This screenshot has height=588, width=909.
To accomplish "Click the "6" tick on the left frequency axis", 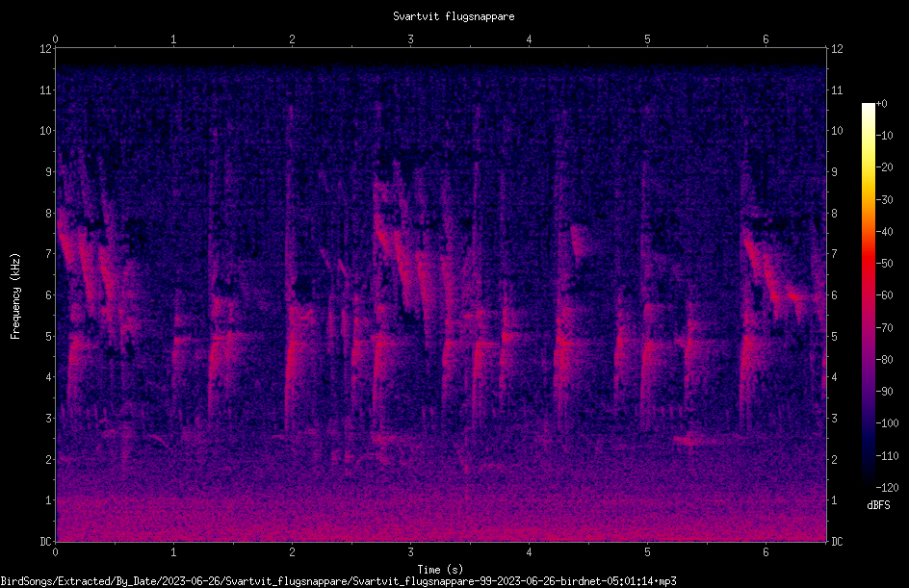I will 48,294.
